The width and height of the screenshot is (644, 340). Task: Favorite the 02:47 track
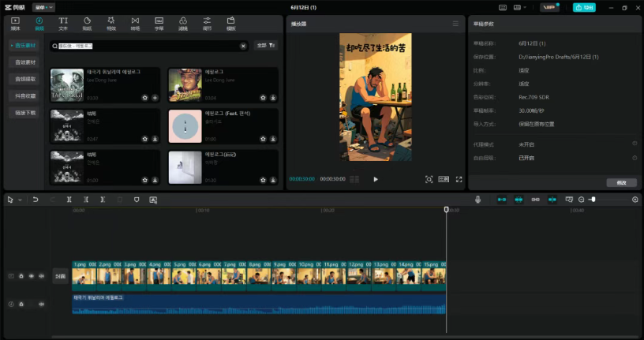[144, 139]
